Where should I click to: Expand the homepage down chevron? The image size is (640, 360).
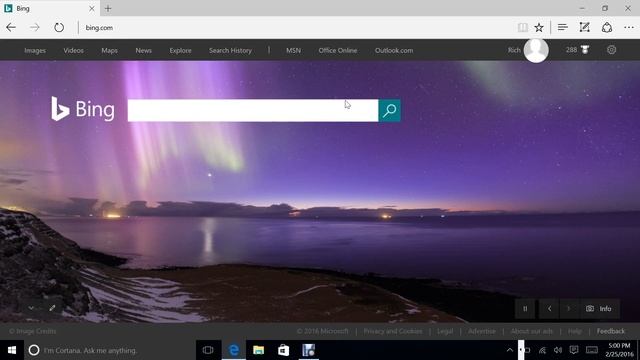click(31, 308)
